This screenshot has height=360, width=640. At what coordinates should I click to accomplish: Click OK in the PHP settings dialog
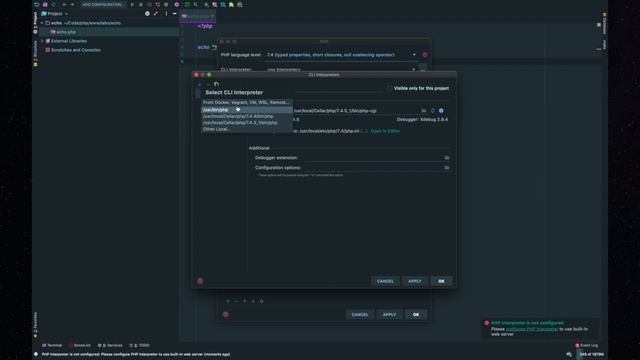[x=416, y=315]
